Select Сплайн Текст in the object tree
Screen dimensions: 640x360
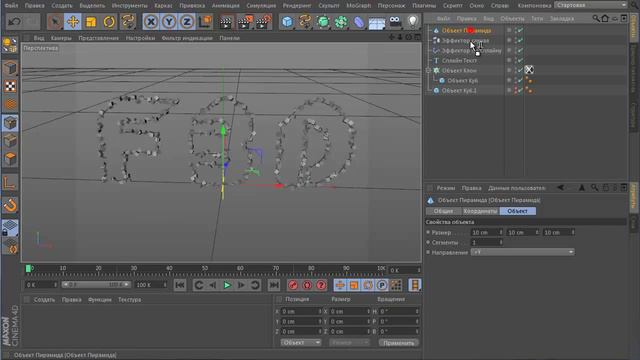(459, 60)
